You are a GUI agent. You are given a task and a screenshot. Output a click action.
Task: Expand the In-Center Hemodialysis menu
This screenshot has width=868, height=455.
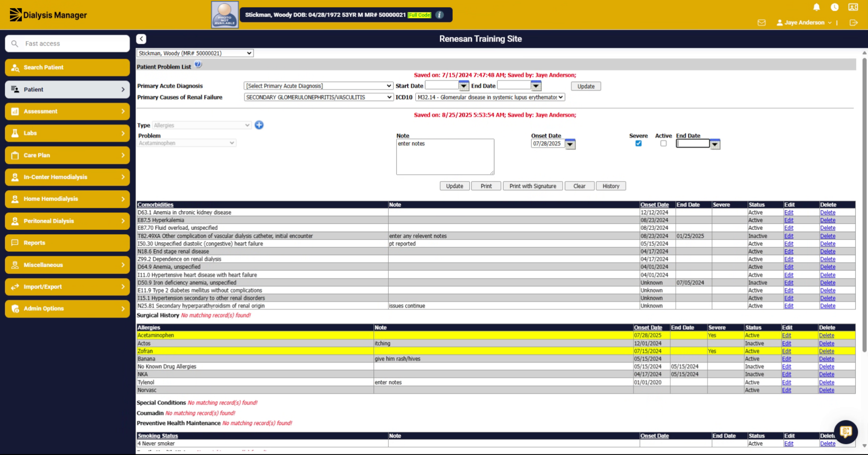(x=68, y=177)
